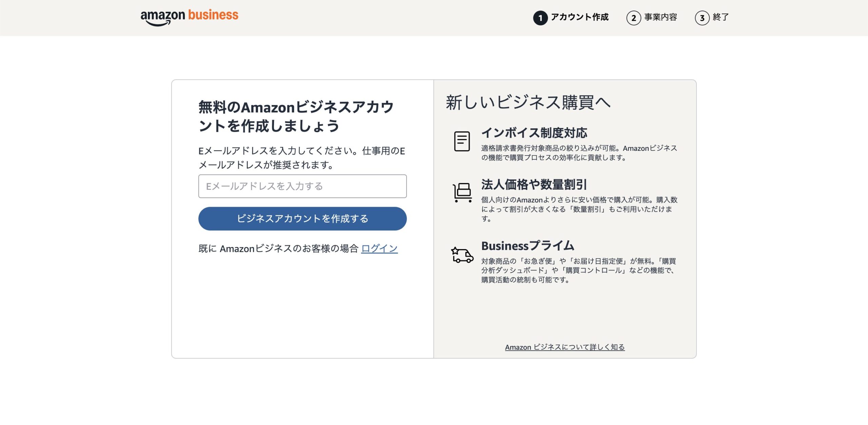Click the 無料のAmazonビジネスアカウント heading
Viewport: 868px width, 425px height.
[296, 116]
